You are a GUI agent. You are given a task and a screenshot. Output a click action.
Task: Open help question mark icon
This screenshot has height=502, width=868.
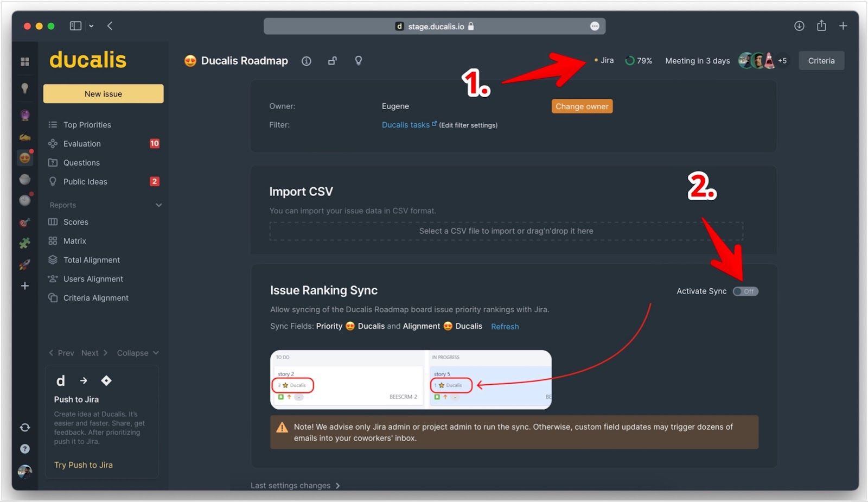[x=25, y=449]
